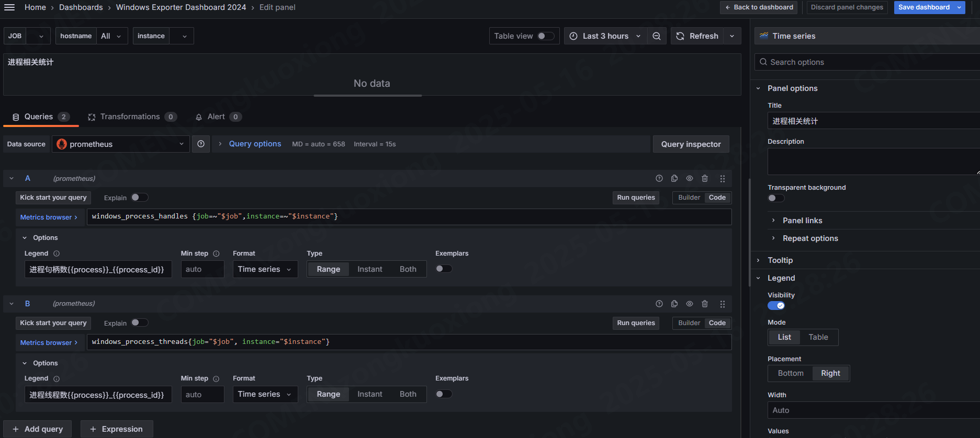Set legend Mode to Table
The width and height of the screenshot is (980, 438).
818,337
